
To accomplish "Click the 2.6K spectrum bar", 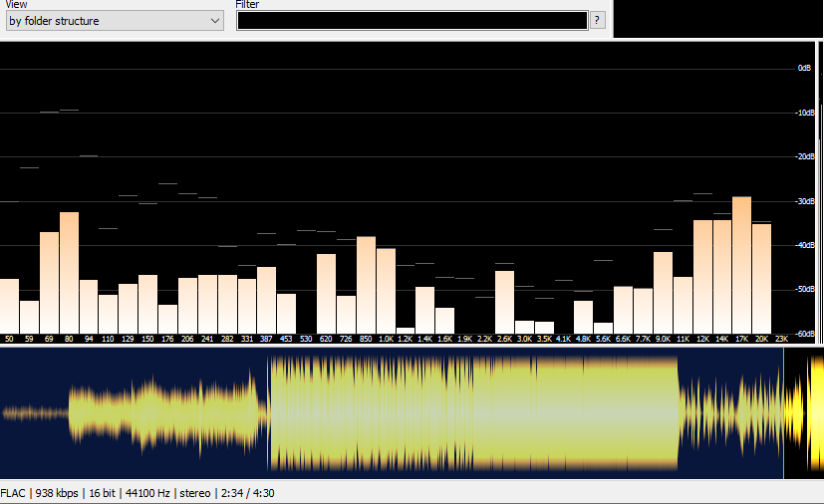I will coord(504,301).
